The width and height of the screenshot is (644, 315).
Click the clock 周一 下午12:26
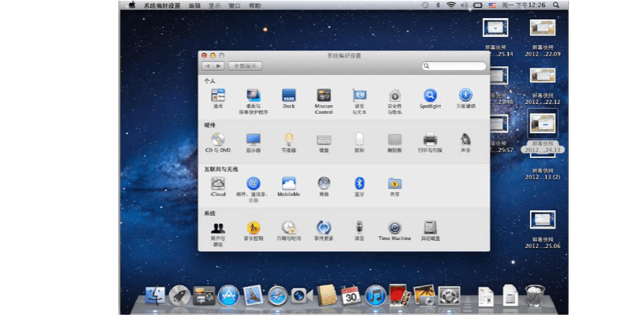pyautogui.click(x=523, y=5)
